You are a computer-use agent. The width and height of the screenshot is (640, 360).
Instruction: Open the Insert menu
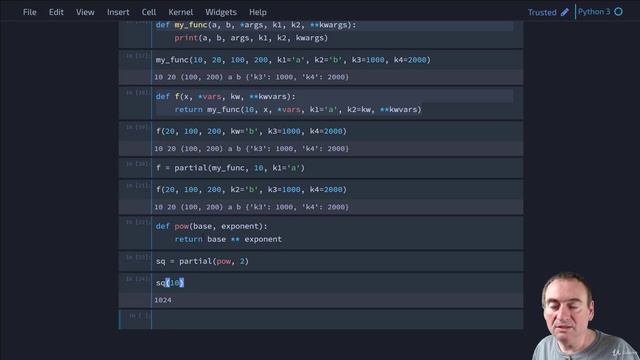118,12
